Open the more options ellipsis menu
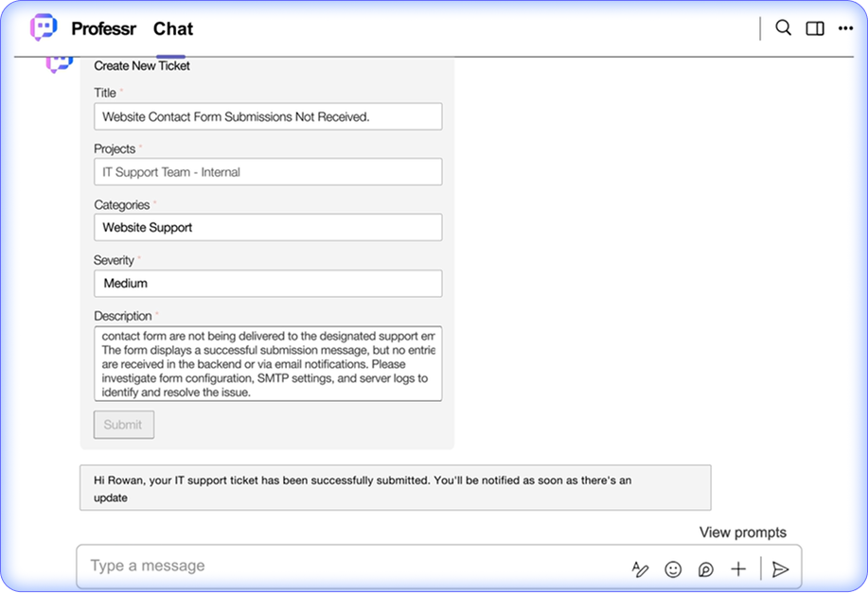868x593 pixels. point(845,28)
